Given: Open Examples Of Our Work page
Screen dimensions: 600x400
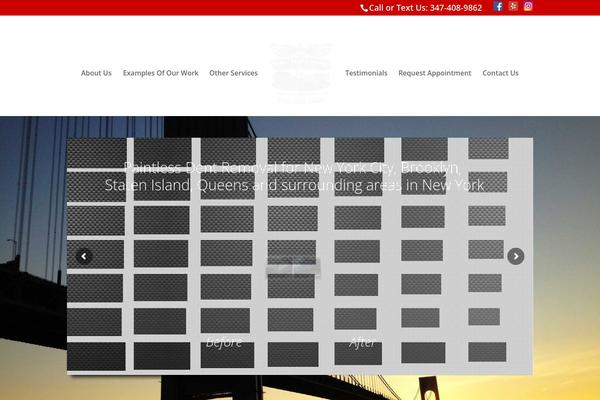Looking at the screenshot, I should pos(161,73).
